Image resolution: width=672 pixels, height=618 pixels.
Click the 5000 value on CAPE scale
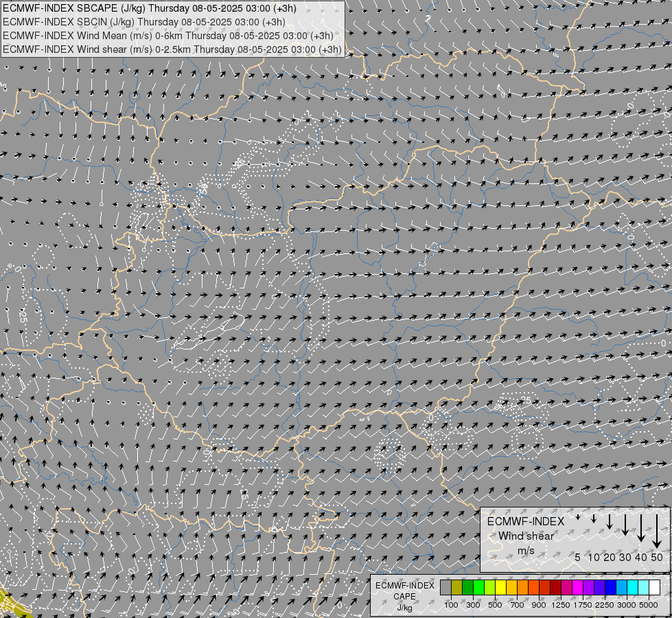[x=649, y=605]
